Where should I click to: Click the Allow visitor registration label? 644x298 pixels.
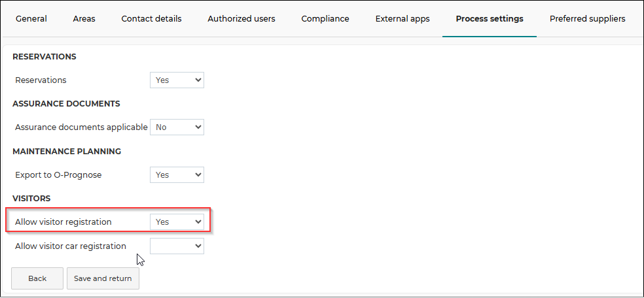(63, 222)
